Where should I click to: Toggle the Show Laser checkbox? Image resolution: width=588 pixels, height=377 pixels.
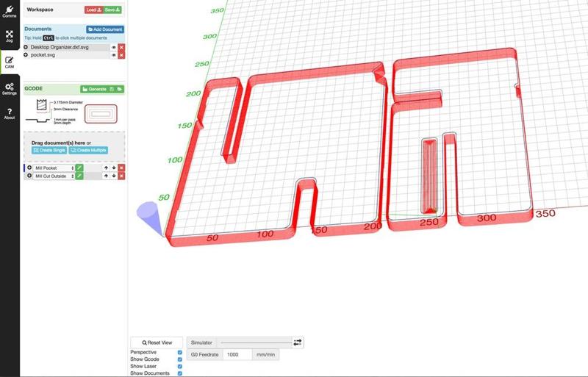point(179,367)
